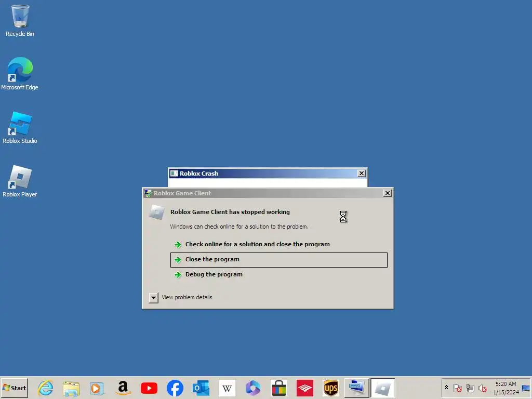Open Copilot icon in taskbar
The width and height of the screenshot is (532, 399).
pos(253,388)
